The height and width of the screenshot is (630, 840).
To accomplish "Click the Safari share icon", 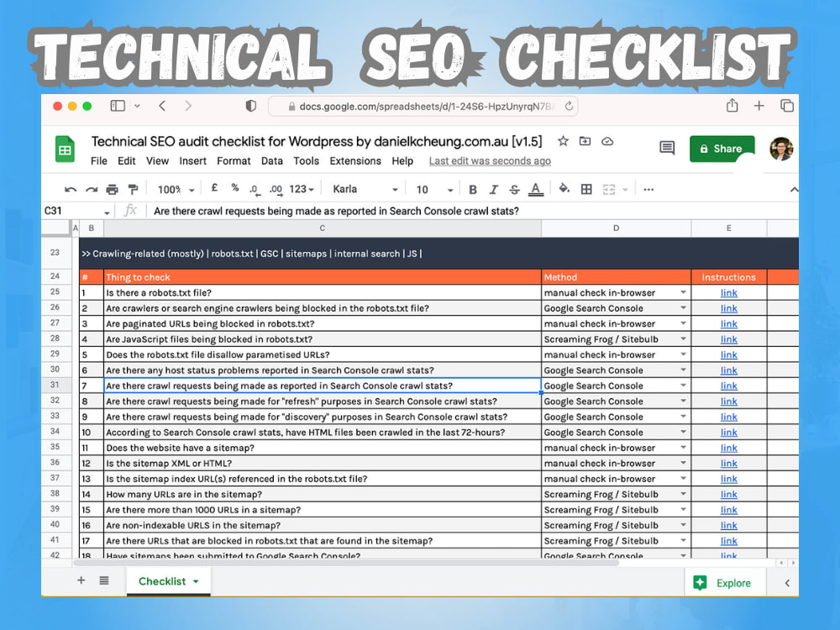I will click(x=732, y=106).
